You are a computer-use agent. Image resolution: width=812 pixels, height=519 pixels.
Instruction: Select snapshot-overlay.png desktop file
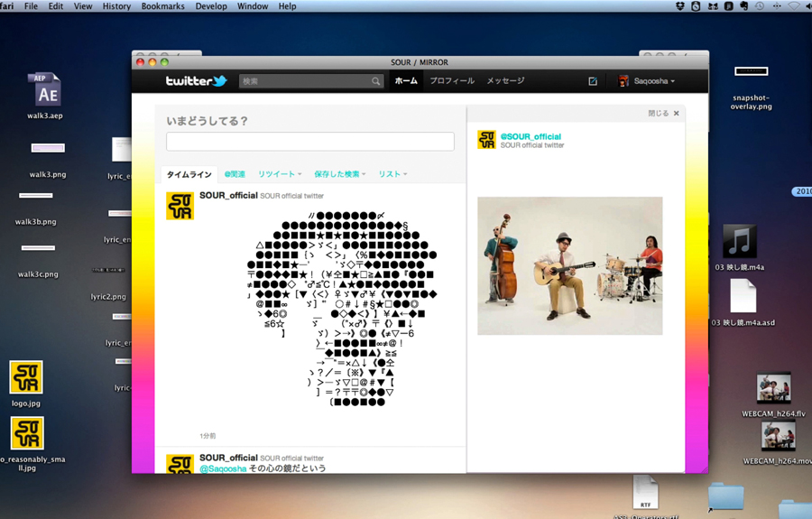click(x=751, y=87)
